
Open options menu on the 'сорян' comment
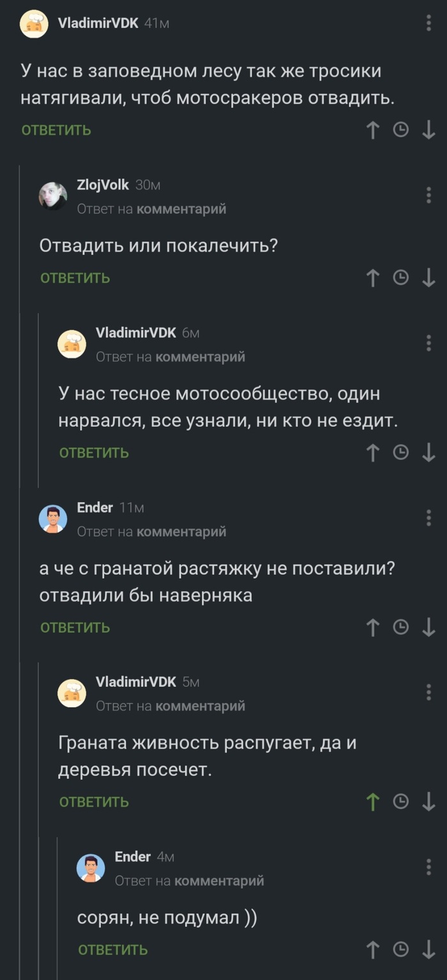pos(428,867)
